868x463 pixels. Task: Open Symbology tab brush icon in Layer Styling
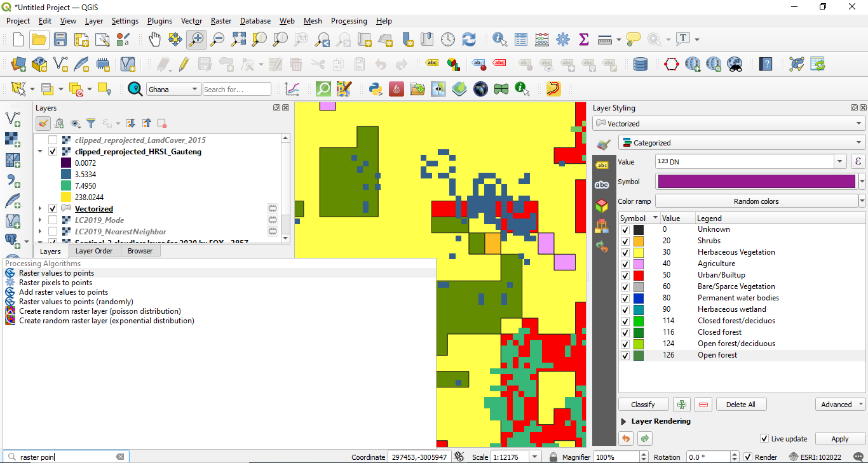click(x=604, y=144)
